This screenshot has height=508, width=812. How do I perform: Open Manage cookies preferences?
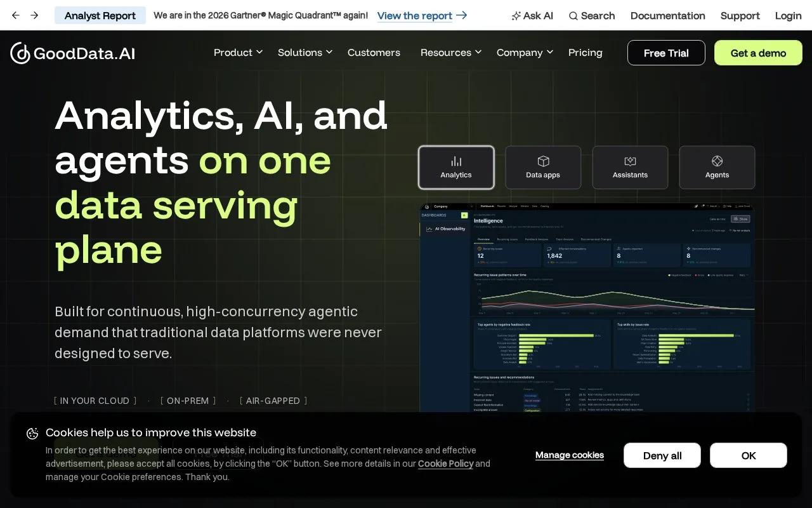[570, 455]
